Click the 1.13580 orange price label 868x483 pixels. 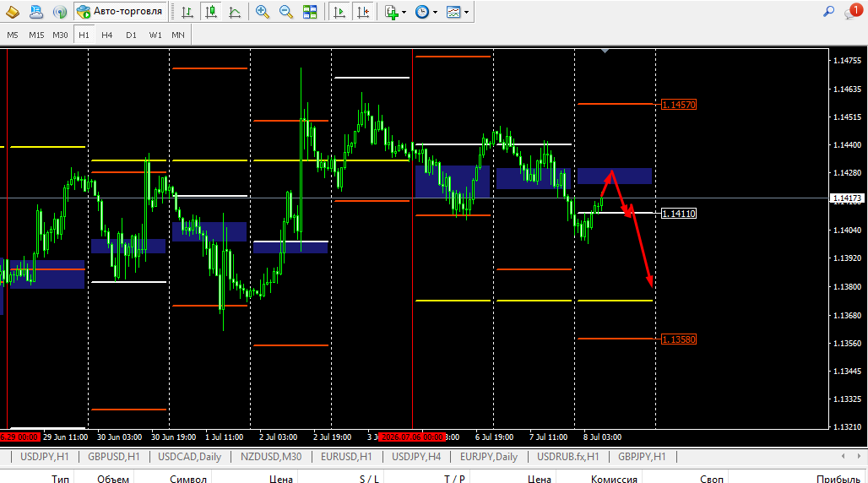point(679,339)
